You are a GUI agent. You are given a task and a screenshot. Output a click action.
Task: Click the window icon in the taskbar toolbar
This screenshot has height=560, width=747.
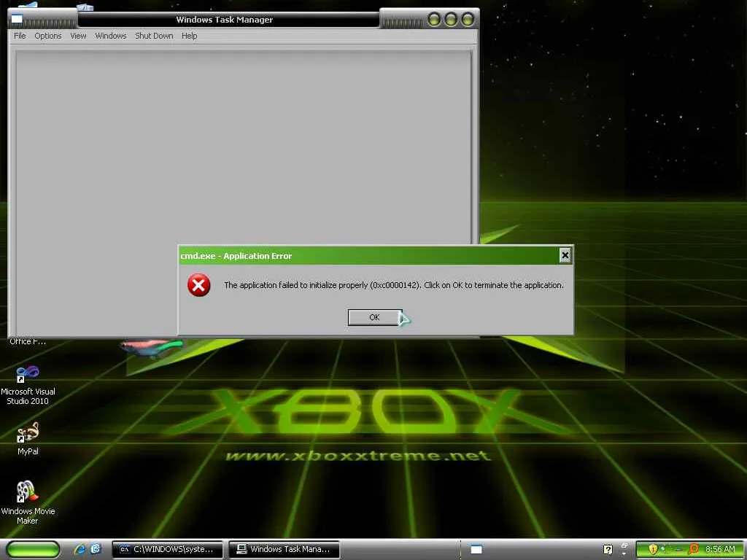476,550
